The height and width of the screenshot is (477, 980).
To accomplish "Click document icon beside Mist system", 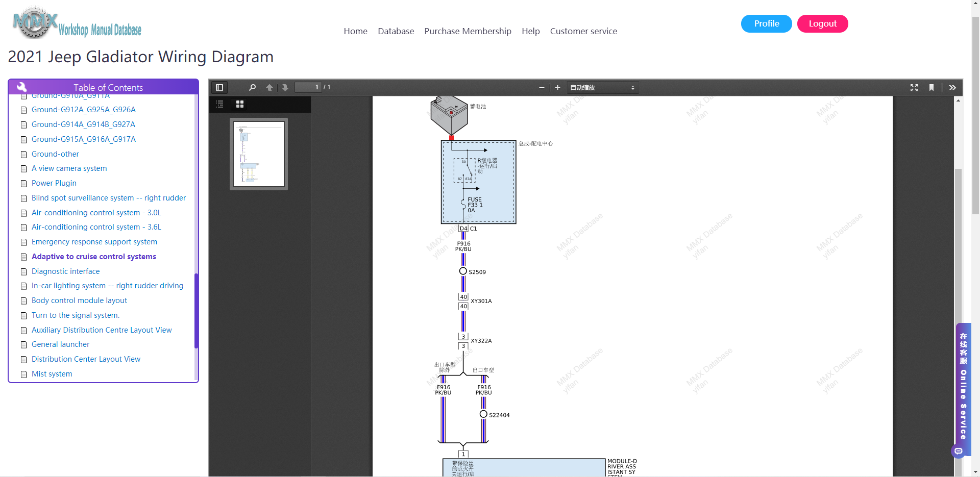I will [x=23, y=374].
